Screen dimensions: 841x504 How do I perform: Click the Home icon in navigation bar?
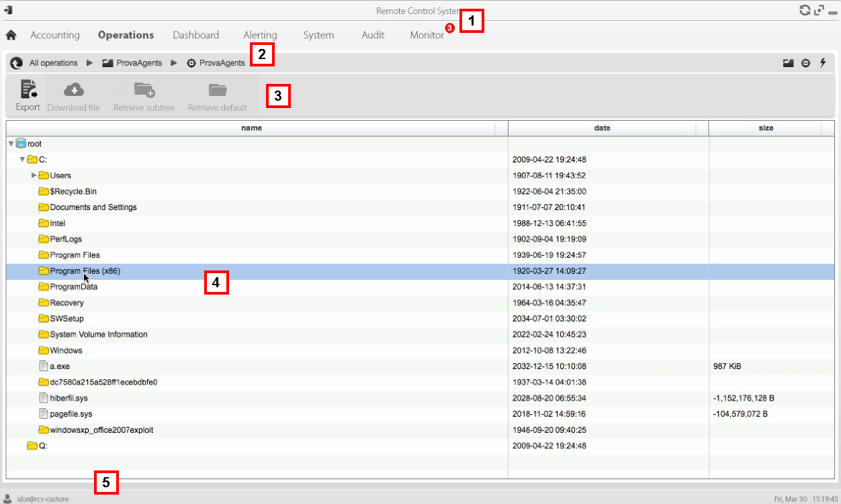[11, 35]
